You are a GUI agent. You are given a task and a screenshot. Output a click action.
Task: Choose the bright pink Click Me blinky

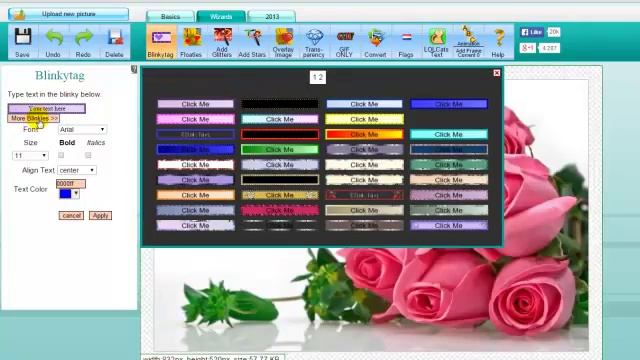pos(196,119)
